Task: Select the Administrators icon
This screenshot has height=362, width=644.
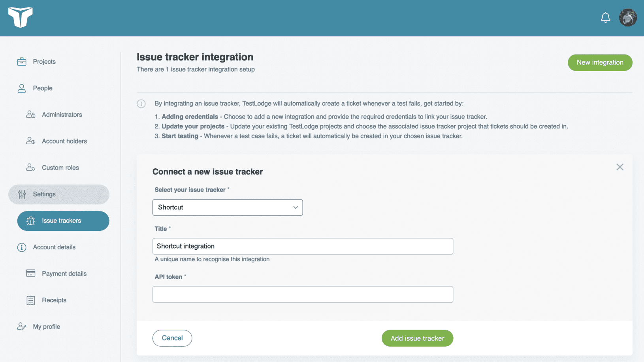Action: (30, 114)
